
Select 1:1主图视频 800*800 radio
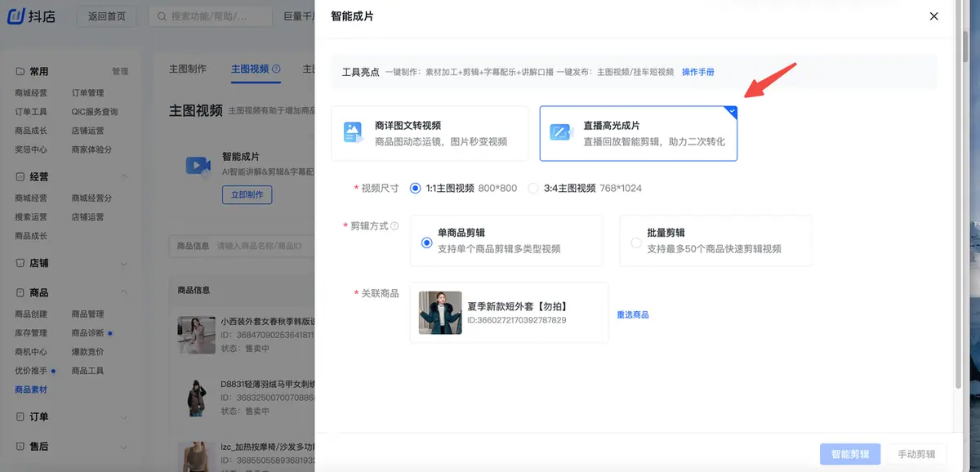pyautogui.click(x=415, y=188)
